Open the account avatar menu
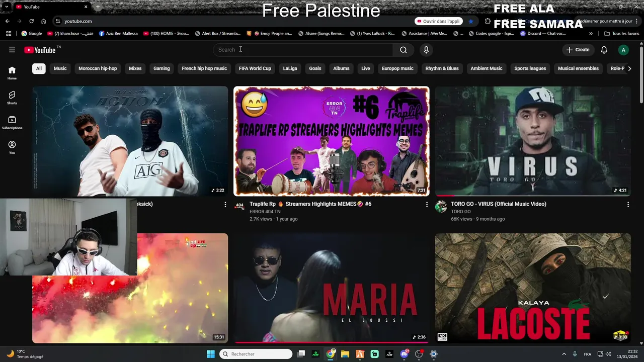The height and width of the screenshot is (362, 644). [623, 50]
